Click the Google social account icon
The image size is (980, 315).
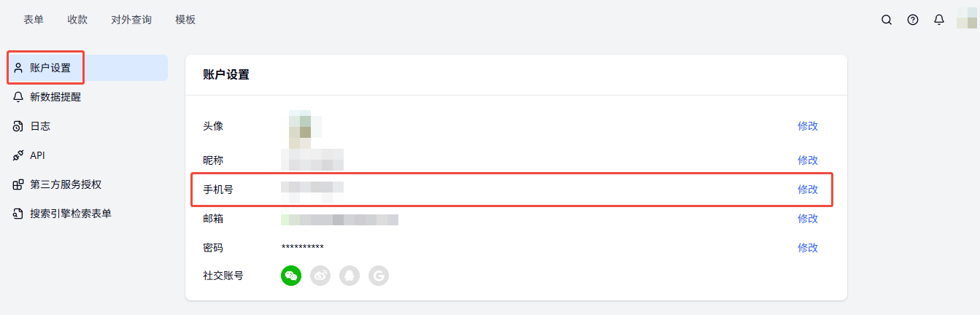[x=379, y=276]
